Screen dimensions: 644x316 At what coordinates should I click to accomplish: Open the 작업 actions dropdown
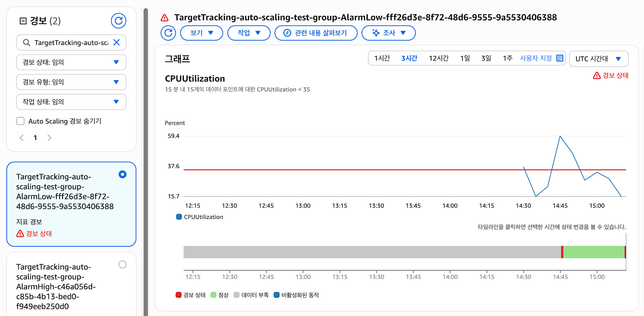click(249, 33)
